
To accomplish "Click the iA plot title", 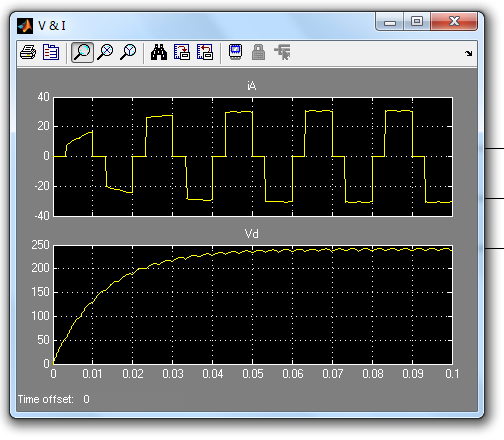I will (x=252, y=86).
